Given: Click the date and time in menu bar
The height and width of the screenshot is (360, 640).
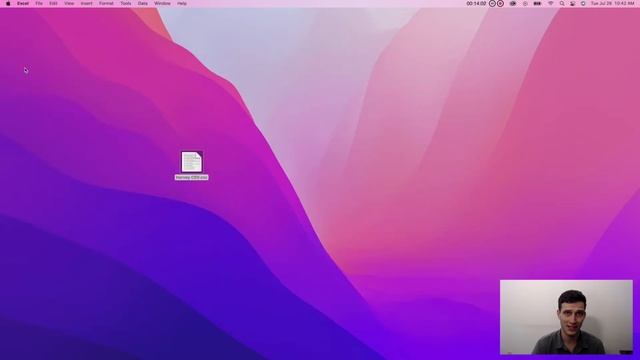Looking at the screenshot, I should coord(613,3).
